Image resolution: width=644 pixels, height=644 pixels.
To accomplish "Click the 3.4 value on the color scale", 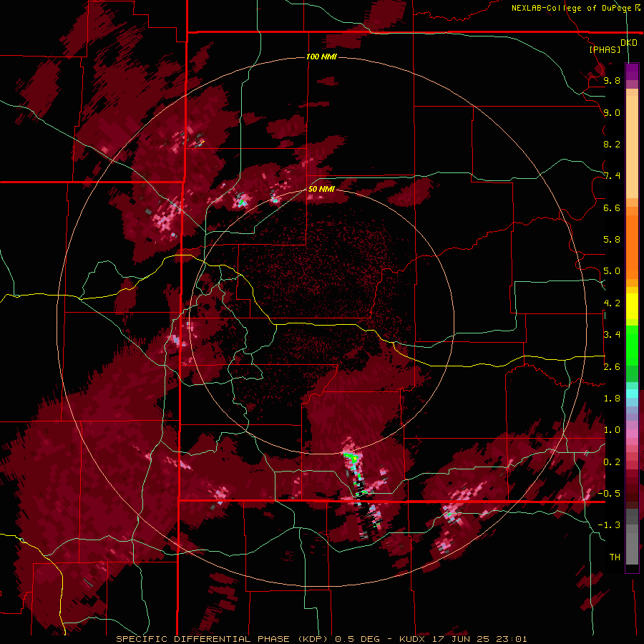I will (x=612, y=335).
